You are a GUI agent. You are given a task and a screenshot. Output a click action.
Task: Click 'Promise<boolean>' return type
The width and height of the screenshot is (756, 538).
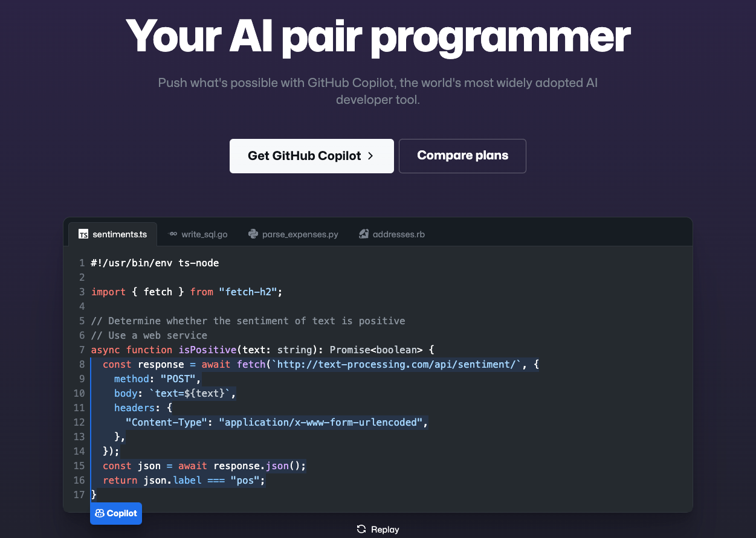tap(377, 350)
